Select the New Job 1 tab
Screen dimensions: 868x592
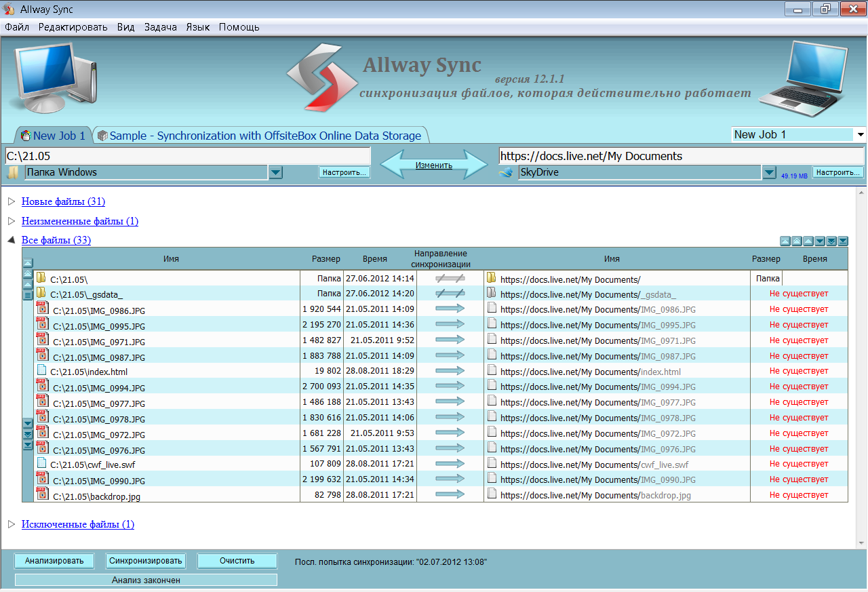[53, 136]
